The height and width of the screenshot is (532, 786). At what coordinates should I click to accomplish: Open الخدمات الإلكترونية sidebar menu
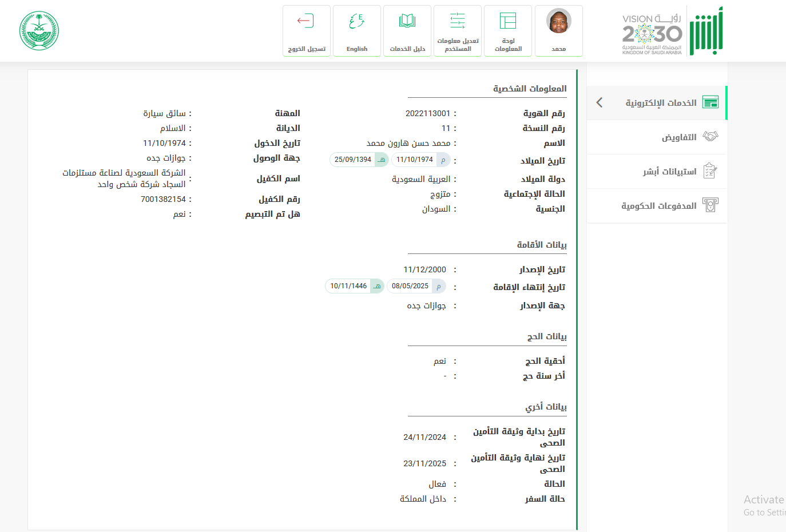click(x=661, y=103)
